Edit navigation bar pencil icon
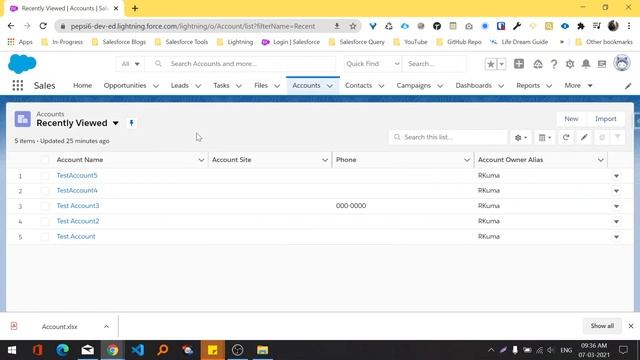 coord(628,86)
